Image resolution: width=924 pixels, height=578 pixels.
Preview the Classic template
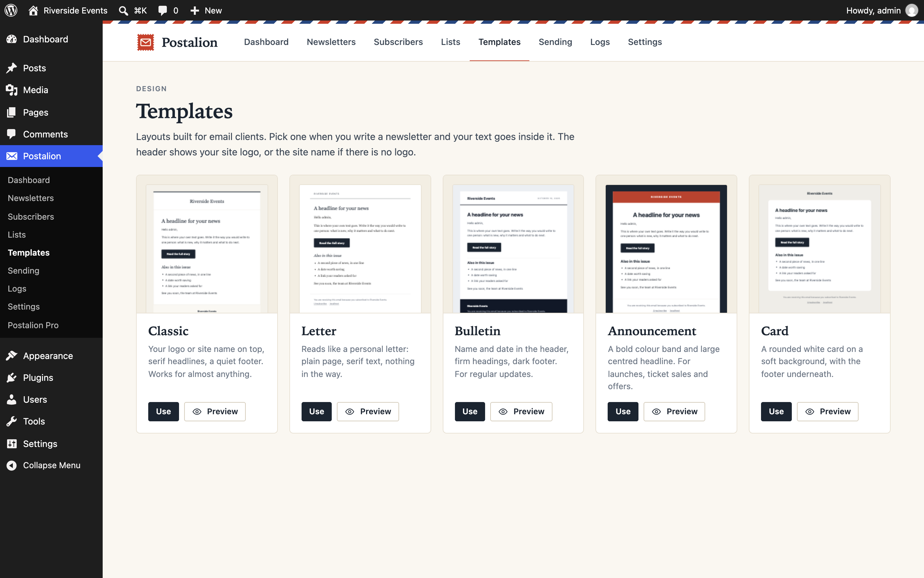(215, 411)
